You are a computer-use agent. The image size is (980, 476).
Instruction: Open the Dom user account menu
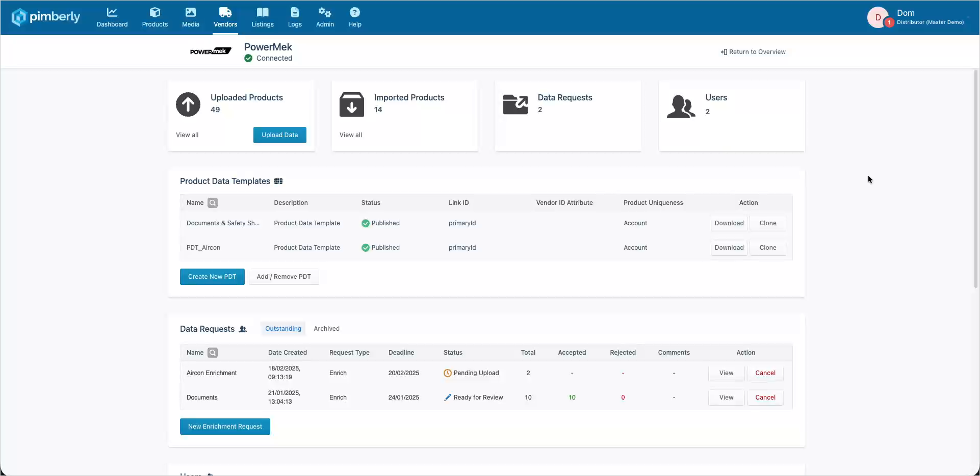pos(917,17)
